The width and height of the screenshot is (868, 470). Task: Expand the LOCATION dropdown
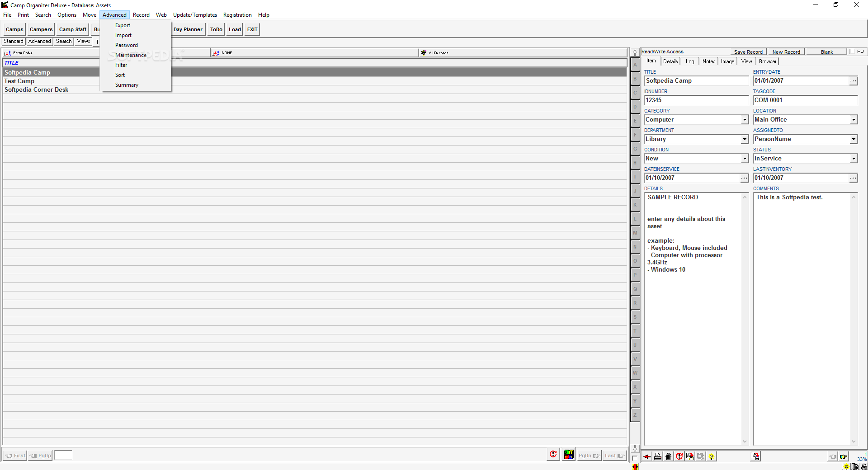[854, 120]
